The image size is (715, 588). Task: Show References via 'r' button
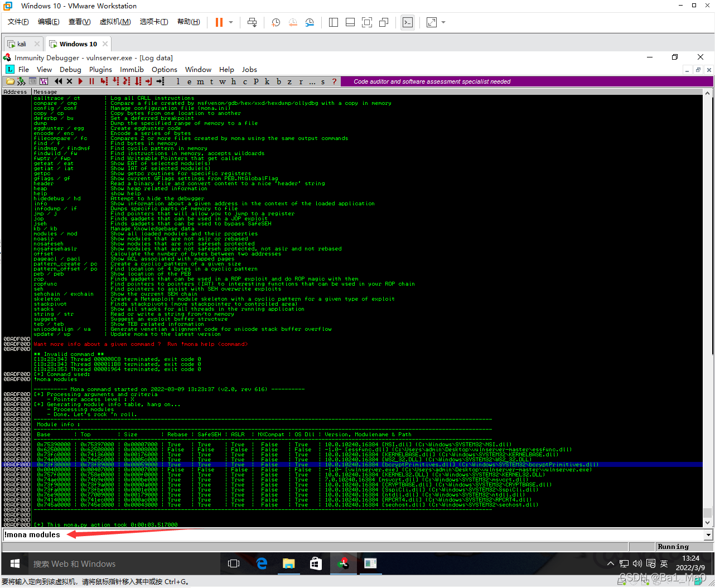(301, 81)
